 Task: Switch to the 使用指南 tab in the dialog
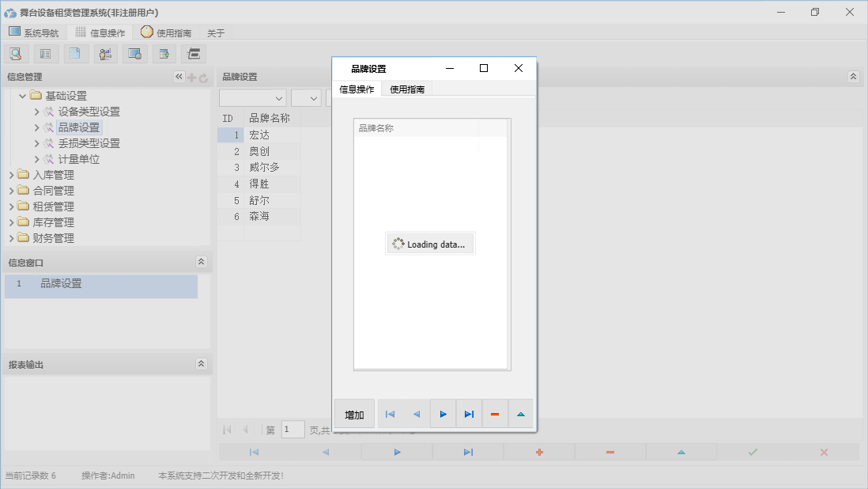tap(407, 89)
